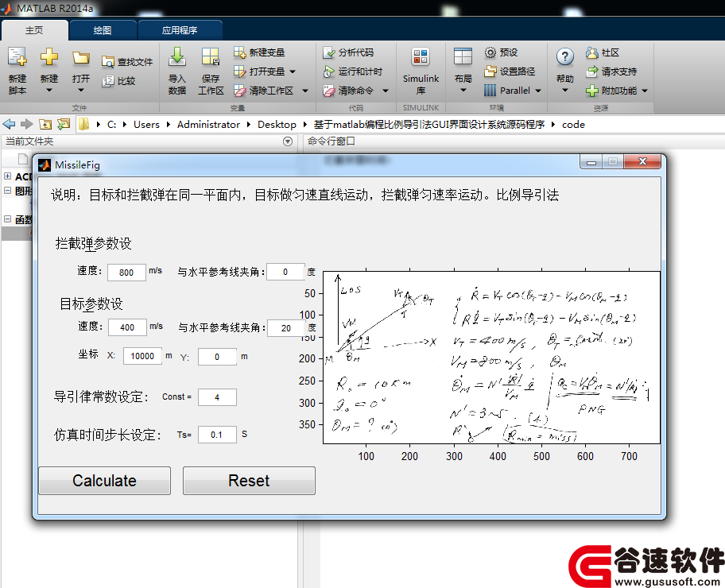Click the Layout icon
Image resolution: width=725 pixels, height=588 pixels.
pos(463,57)
